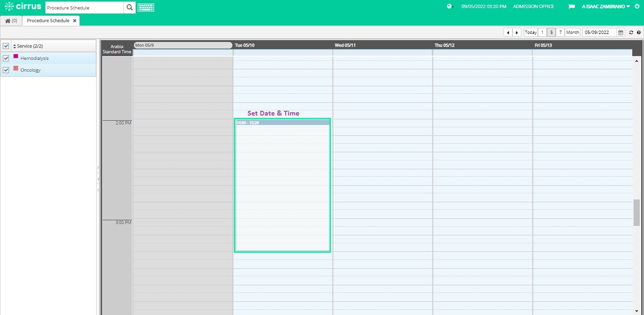The image size is (644, 315).
Task: Click the flag notifications icon
Action: pos(572,7)
